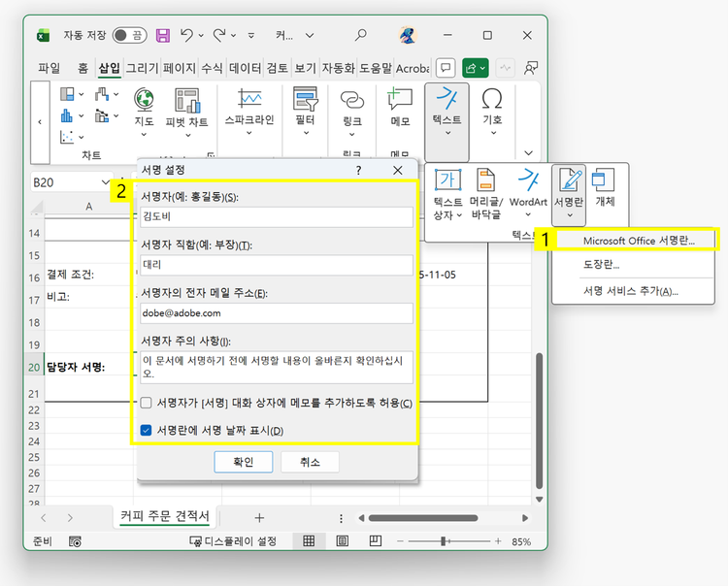728x586 pixels.
Task: Click Header/Footer (머리글/바닥글) icon
Action: click(485, 194)
